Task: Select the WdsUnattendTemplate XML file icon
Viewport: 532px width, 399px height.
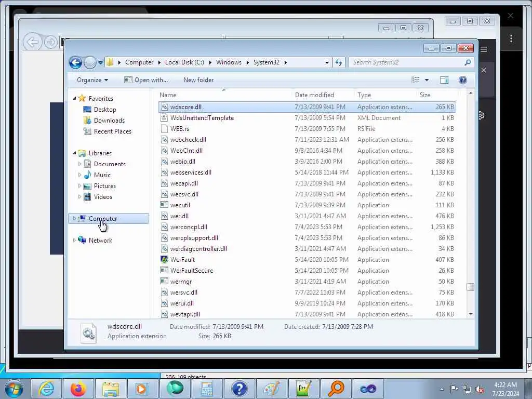Action: point(164,118)
